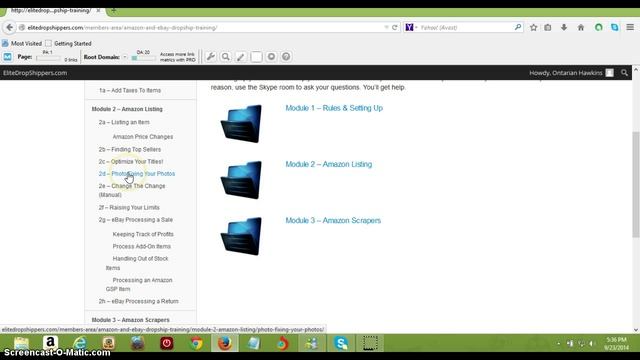Screen dimensions: 640x360
Task: Open MozBar page analysis magnifier
Action: click(225, 57)
